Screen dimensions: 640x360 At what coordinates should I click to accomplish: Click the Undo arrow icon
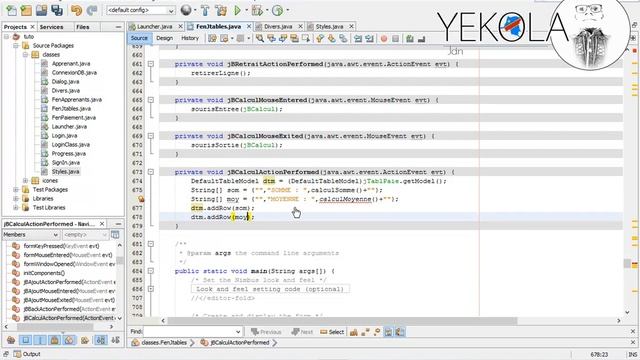pos(76,10)
